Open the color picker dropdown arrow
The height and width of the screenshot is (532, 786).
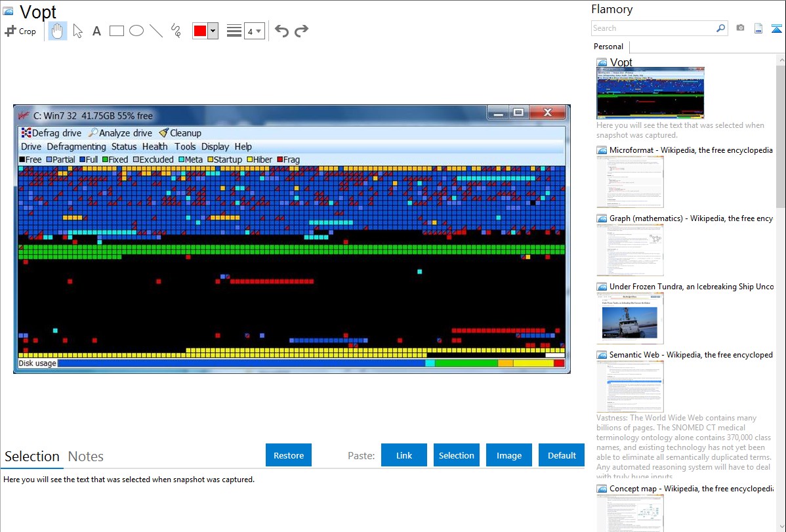pos(213,31)
